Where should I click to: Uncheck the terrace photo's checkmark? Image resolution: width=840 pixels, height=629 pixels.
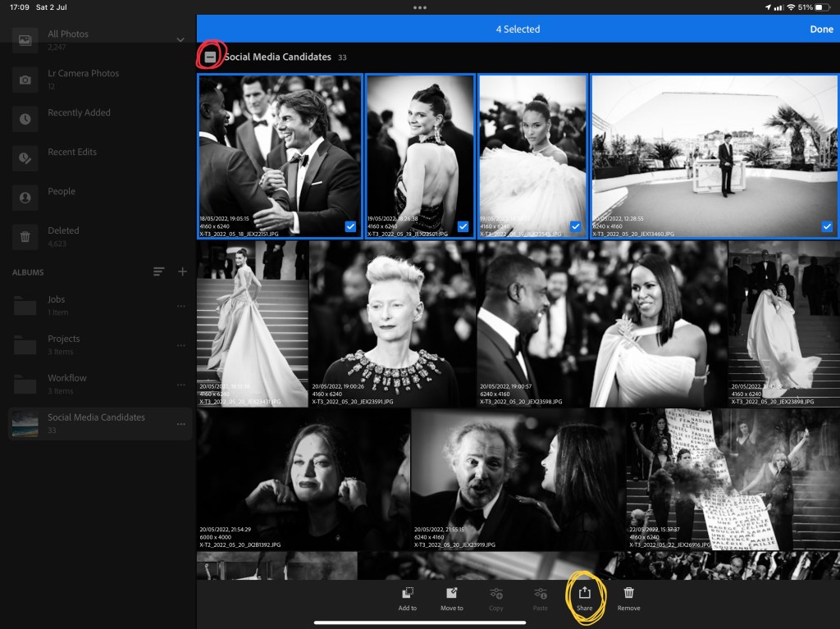pos(827,226)
